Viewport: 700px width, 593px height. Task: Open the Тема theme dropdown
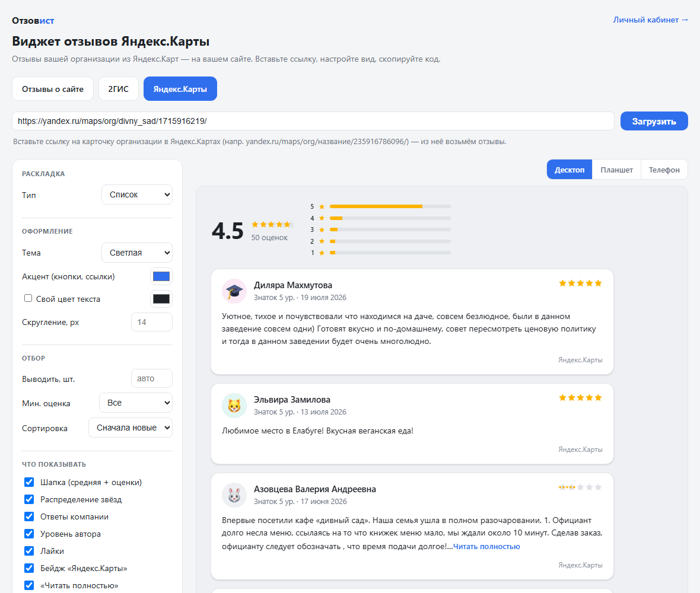coord(137,253)
